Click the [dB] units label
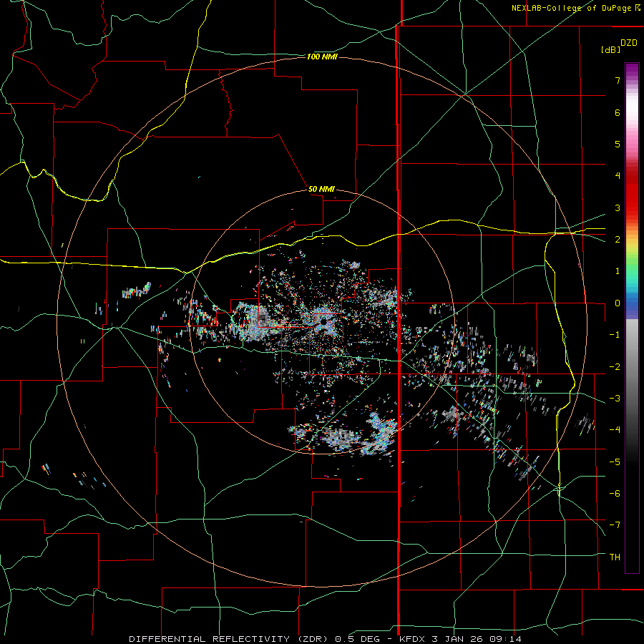Image resolution: width=644 pixels, height=644 pixels. coord(611,49)
